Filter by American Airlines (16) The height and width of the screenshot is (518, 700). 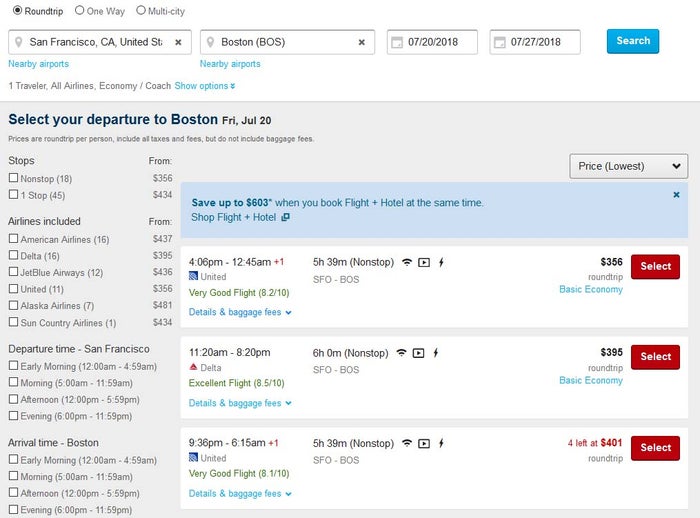(13, 238)
